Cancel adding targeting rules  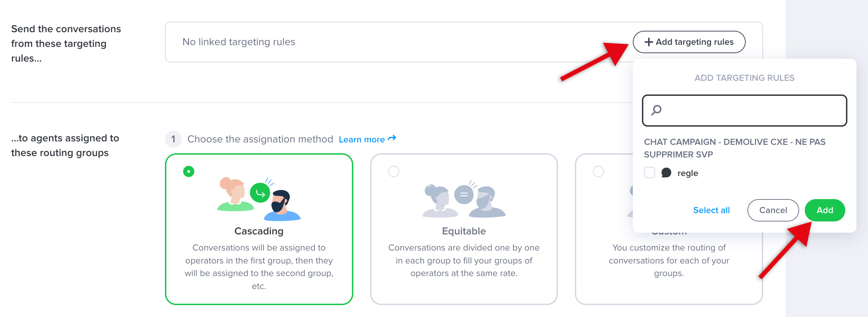[x=773, y=210]
